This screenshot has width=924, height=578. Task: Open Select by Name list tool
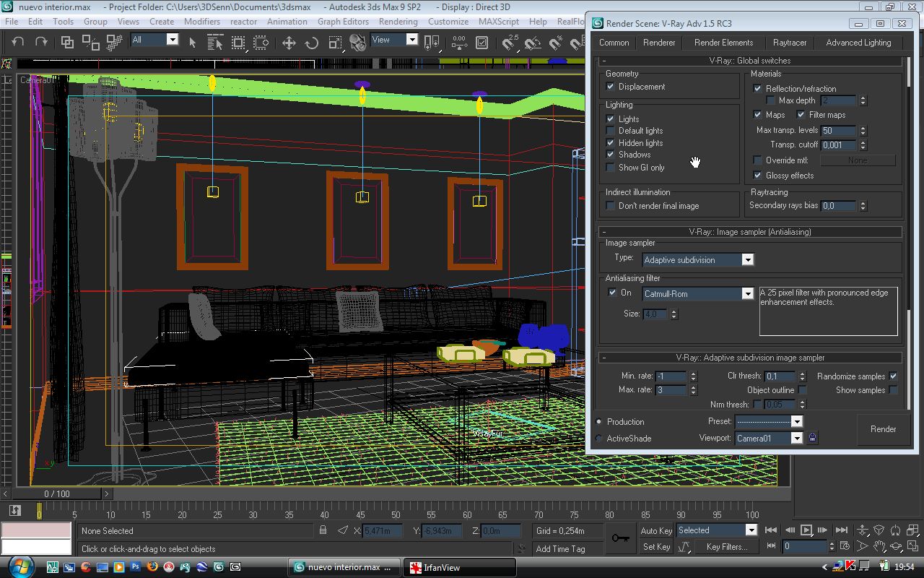215,43
